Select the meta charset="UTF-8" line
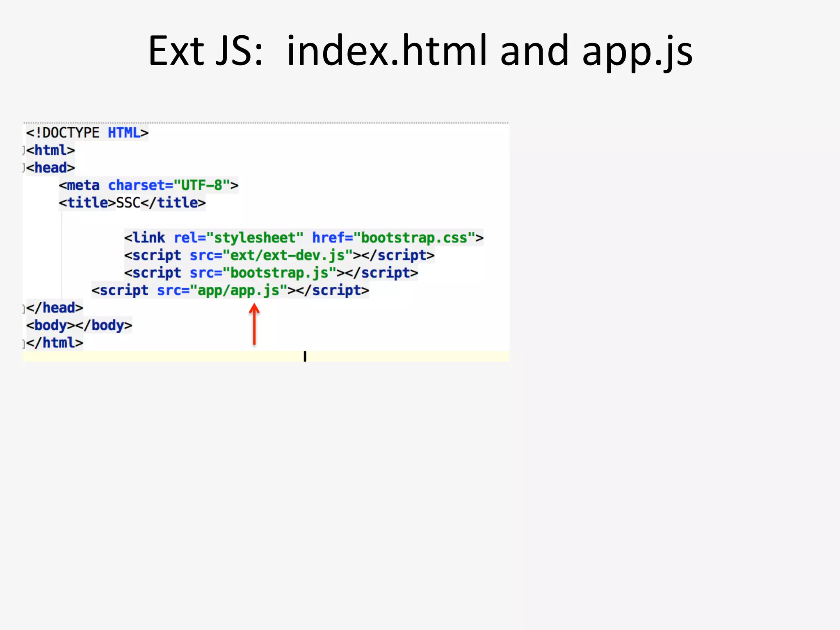840x630 pixels. point(148,185)
